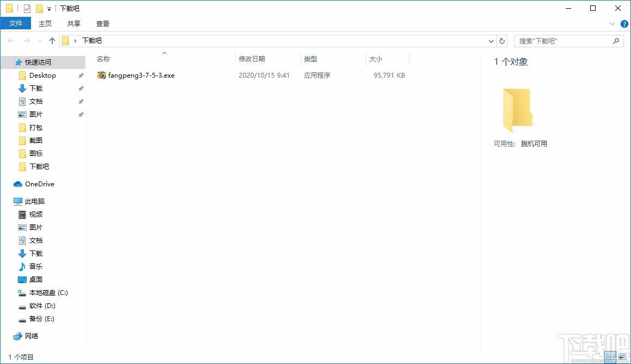Click the Properties quick access toolbar icon
The width and height of the screenshot is (631, 364).
27,9
